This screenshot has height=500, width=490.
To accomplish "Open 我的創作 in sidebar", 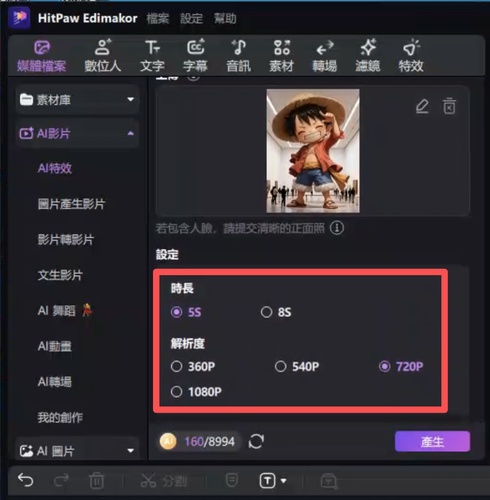I will [60, 417].
